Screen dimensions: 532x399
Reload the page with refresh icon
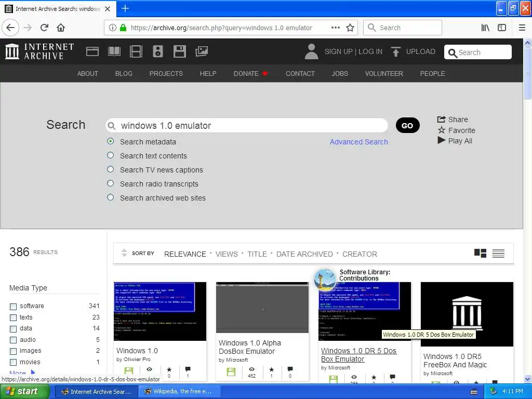click(45, 28)
